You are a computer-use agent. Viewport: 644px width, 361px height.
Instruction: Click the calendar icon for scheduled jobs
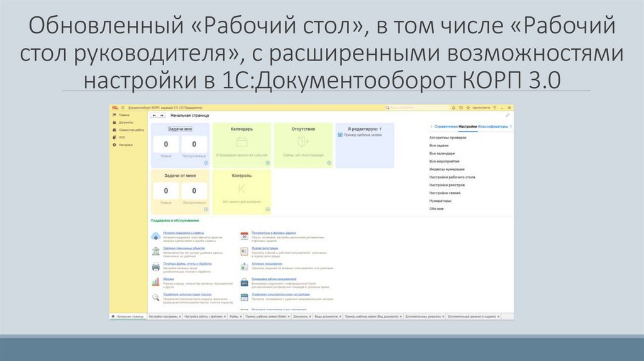pyautogui.click(x=245, y=236)
